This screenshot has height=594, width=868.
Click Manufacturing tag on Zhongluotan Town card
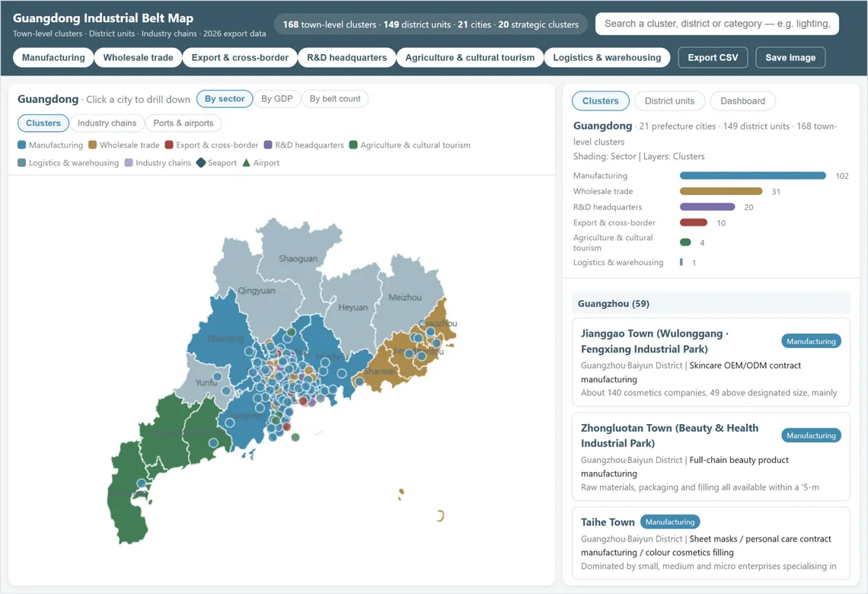[x=811, y=436]
